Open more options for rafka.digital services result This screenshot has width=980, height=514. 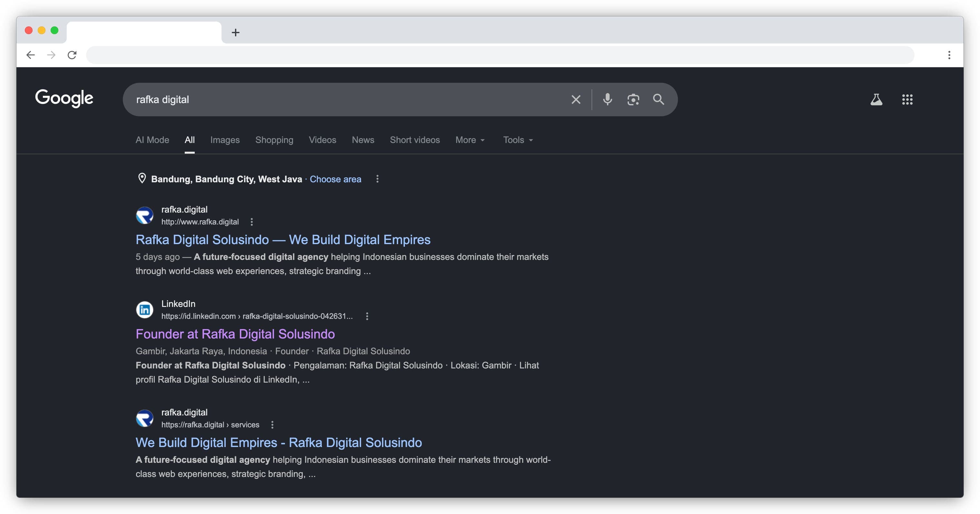(x=272, y=425)
